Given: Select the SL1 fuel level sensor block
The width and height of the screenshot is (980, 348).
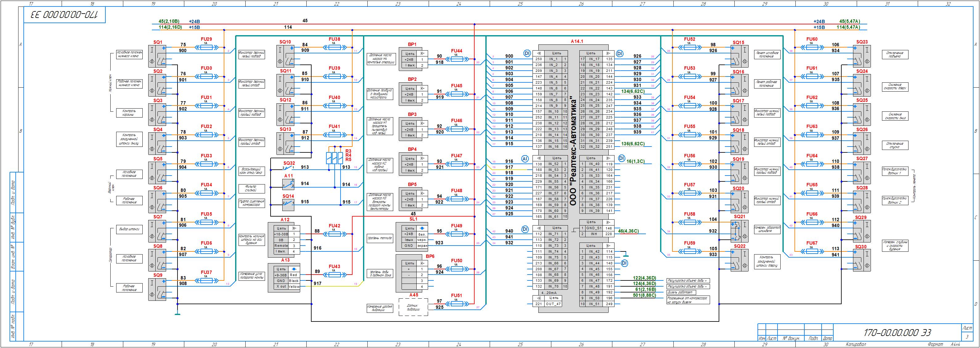Looking at the screenshot, I should 412,237.
